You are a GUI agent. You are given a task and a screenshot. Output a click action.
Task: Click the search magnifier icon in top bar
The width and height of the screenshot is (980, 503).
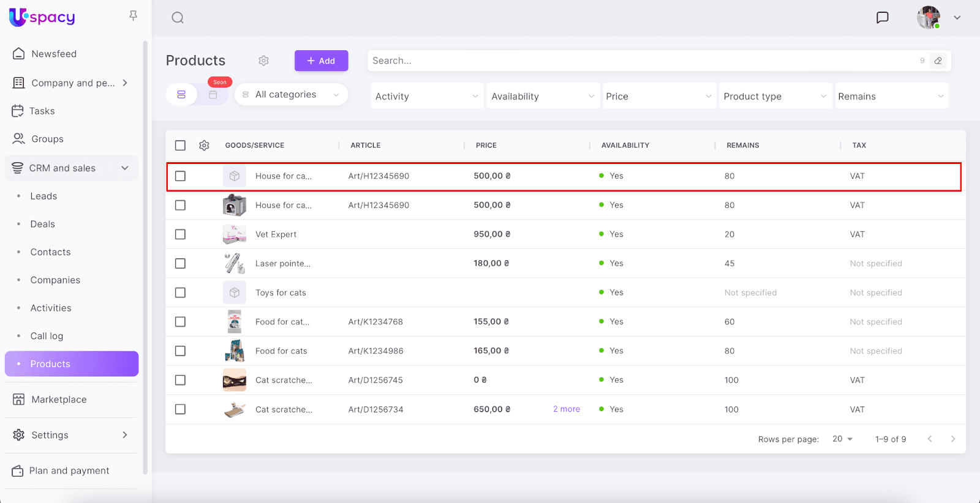[178, 18]
